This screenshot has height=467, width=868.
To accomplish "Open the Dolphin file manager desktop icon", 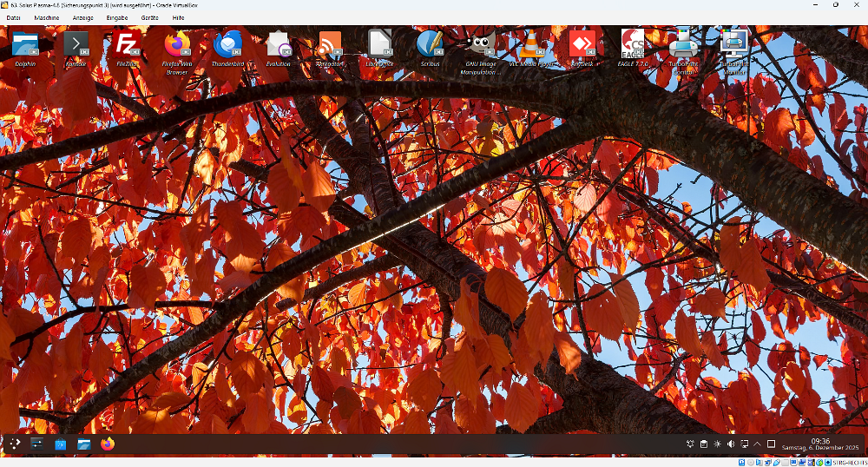I will [x=25, y=44].
